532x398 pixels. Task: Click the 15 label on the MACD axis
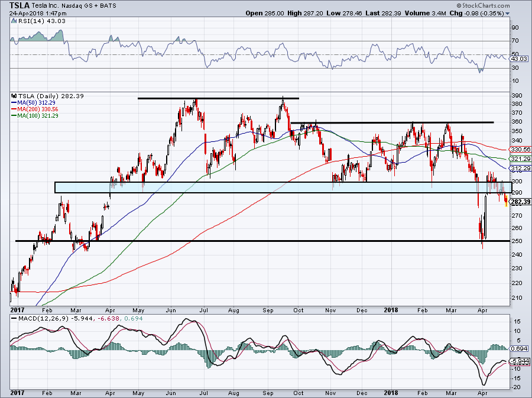[x=517, y=321]
